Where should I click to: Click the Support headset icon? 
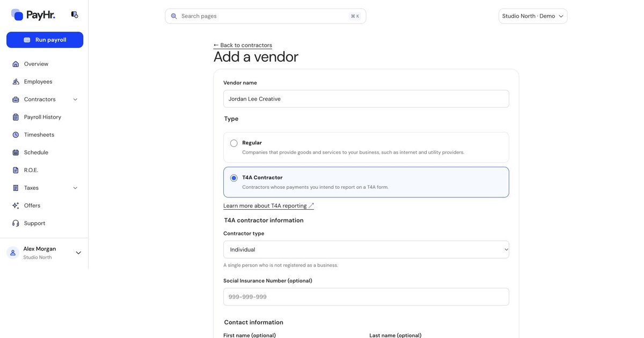(16, 223)
